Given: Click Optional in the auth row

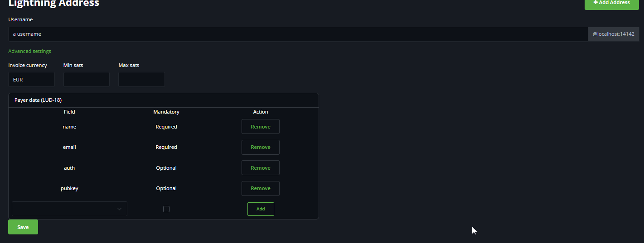Looking at the screenshot, I should click(x=166, y=168).
